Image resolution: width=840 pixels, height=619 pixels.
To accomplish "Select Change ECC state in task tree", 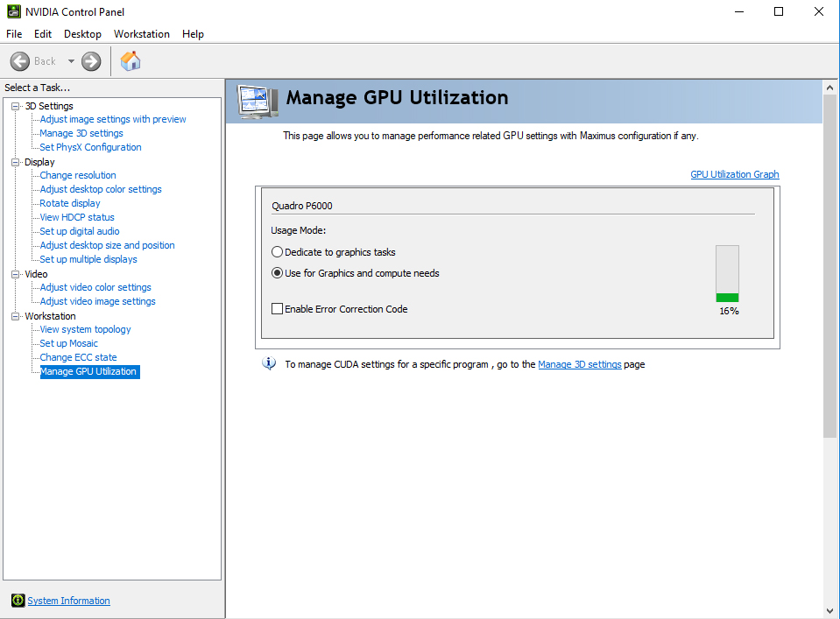I will 78,357.
